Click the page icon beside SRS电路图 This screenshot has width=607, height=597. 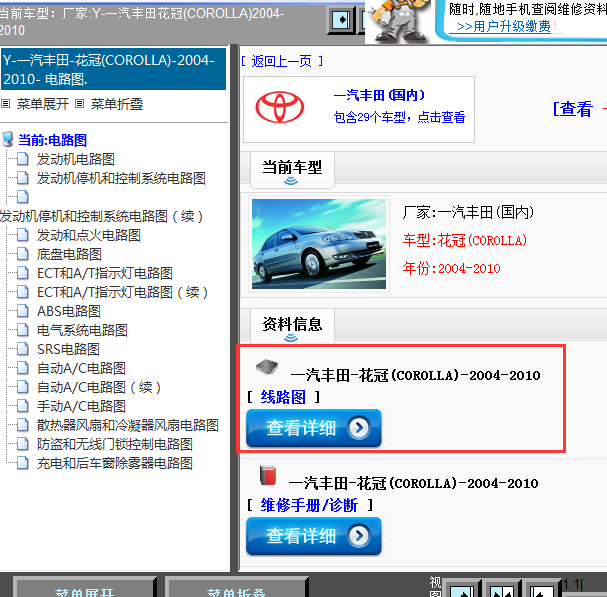click(x=23, y=349)
